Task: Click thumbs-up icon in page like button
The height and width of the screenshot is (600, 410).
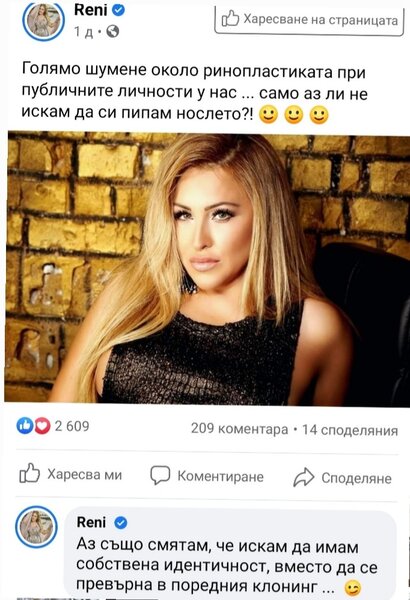Action: pos(230,18)
